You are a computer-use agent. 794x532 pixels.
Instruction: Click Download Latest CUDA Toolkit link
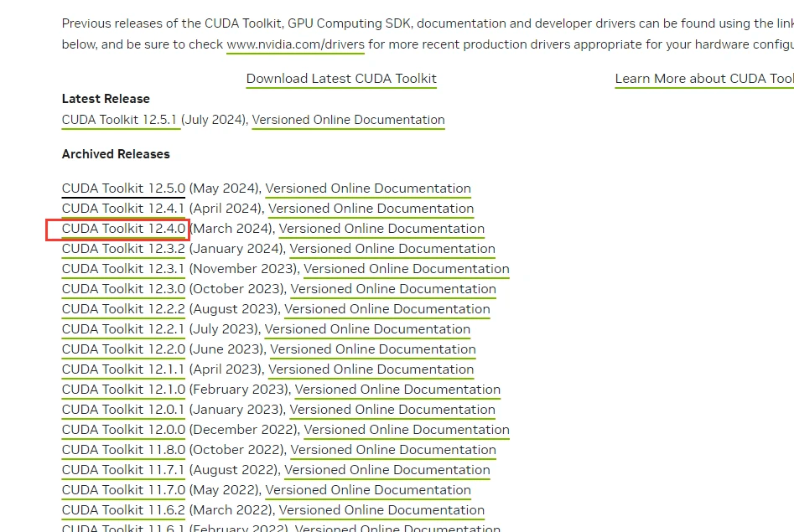click(x=341, y=79)
